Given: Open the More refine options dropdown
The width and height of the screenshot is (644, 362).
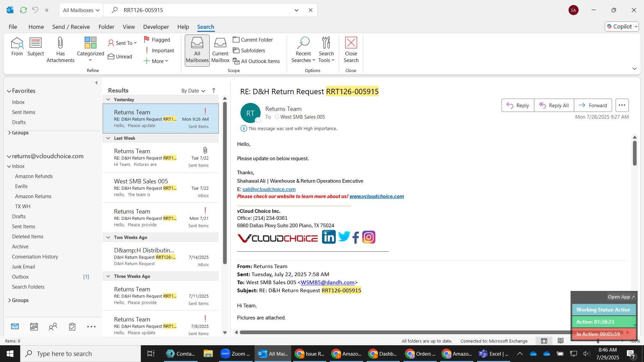Looking at the screenshot, I should (x=156, y=61).
